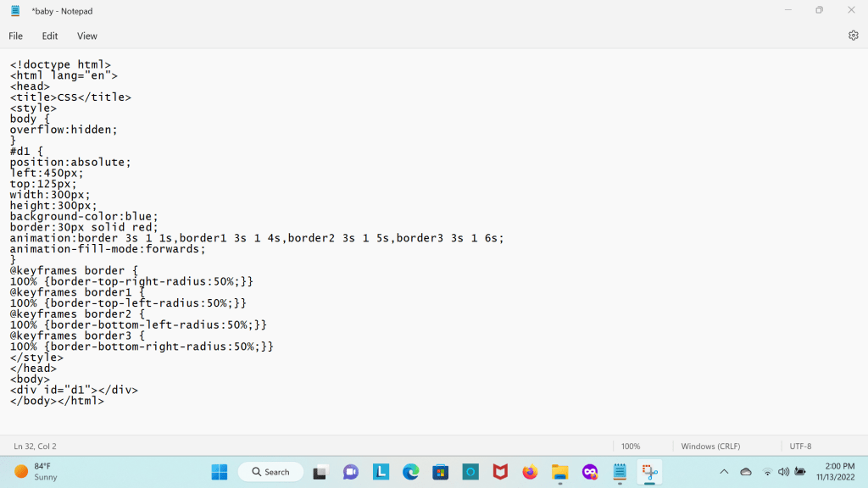Open the Edit menu

pyautogui.click(x=50, y=36)
